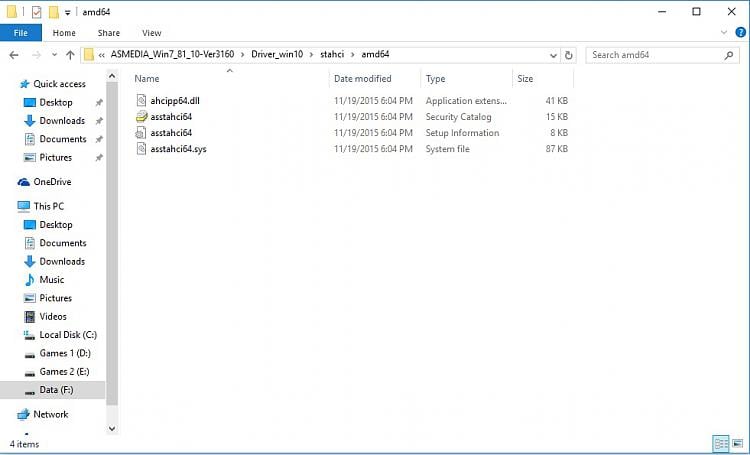Switch to Large icons view layout
This screenshot has height=455, width=750.
[738, 444]
